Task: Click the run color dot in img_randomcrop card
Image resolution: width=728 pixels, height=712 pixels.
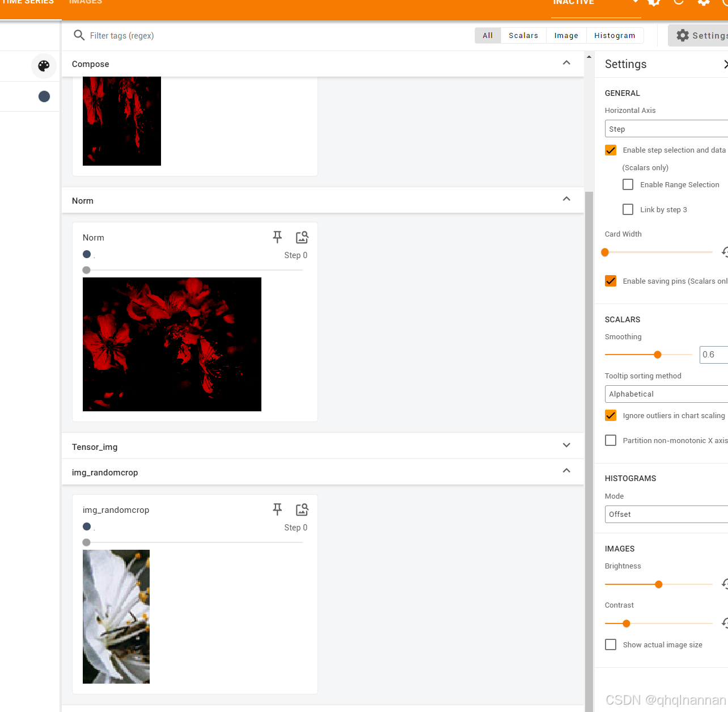Action: 87,526
